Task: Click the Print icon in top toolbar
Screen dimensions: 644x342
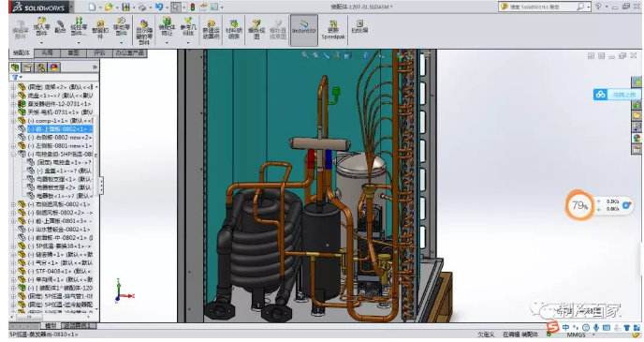Action: coord(142,7)
